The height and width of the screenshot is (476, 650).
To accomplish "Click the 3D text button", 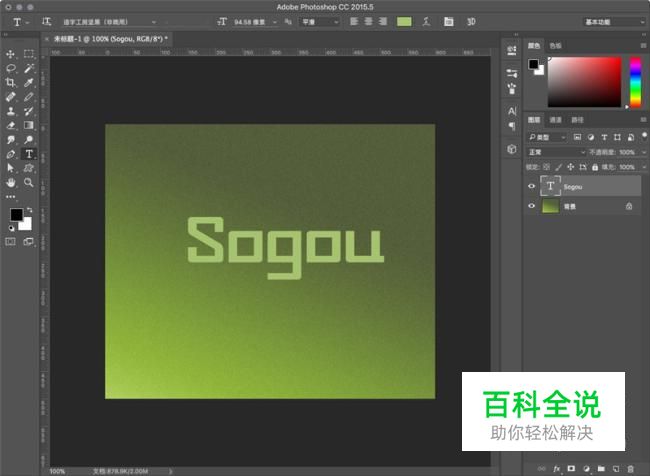I will (471, 22).
